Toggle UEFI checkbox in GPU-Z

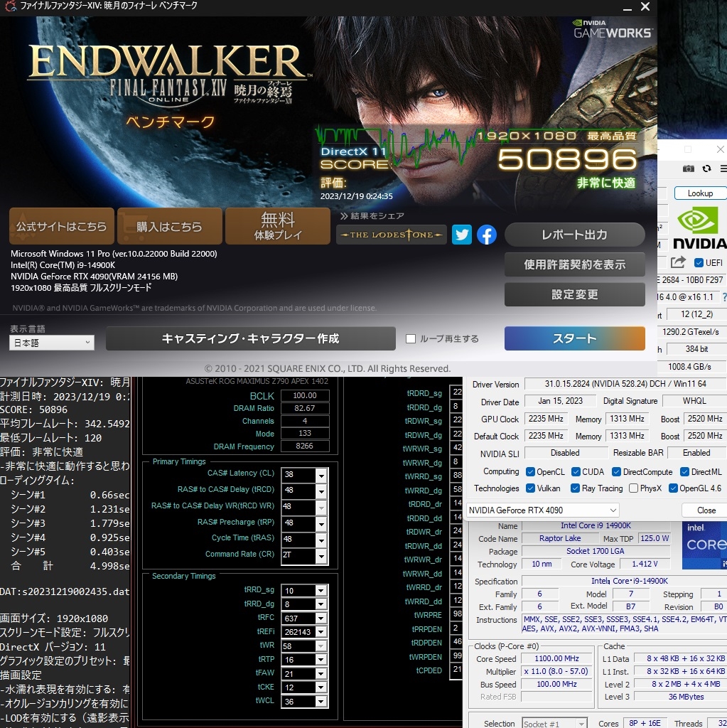point(699,263)
